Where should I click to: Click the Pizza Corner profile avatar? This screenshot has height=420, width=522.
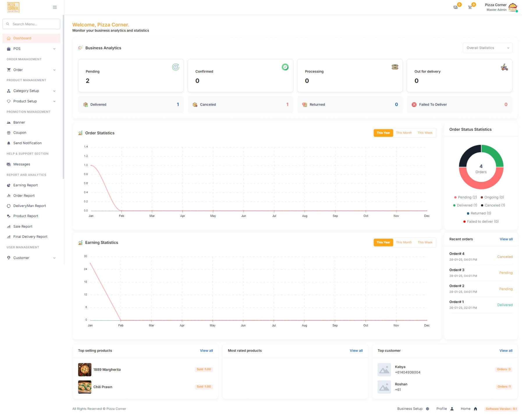coord(513,7)
